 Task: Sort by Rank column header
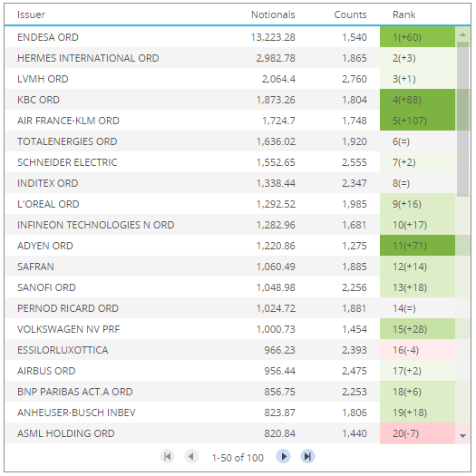403,15
